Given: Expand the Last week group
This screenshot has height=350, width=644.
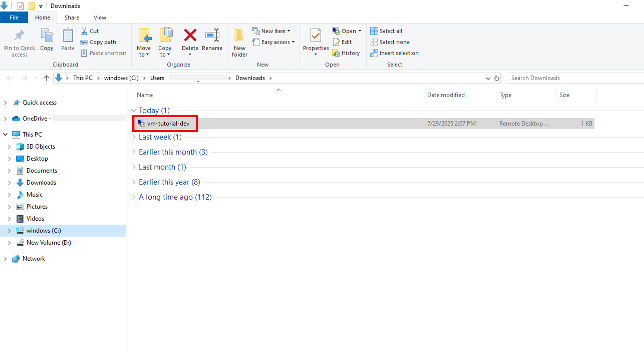Looking at the screenshot, I should point(134,137).
